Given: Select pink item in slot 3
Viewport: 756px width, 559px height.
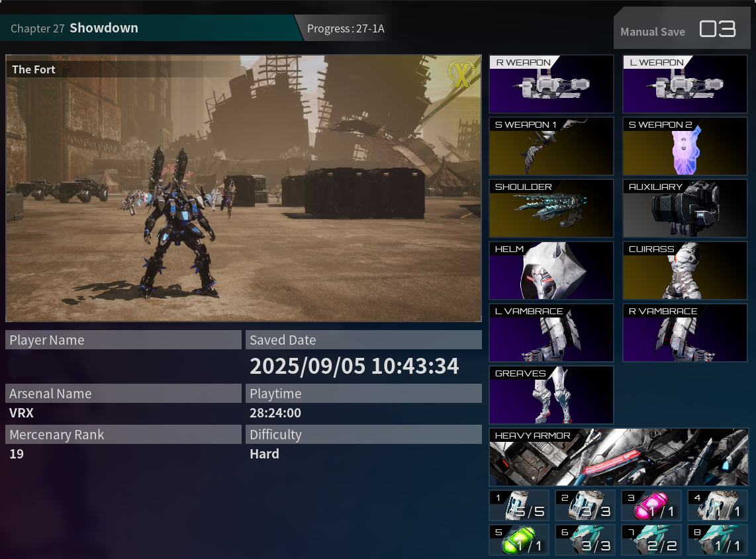Looking at the screenshot, I should [x=651, y=505].
